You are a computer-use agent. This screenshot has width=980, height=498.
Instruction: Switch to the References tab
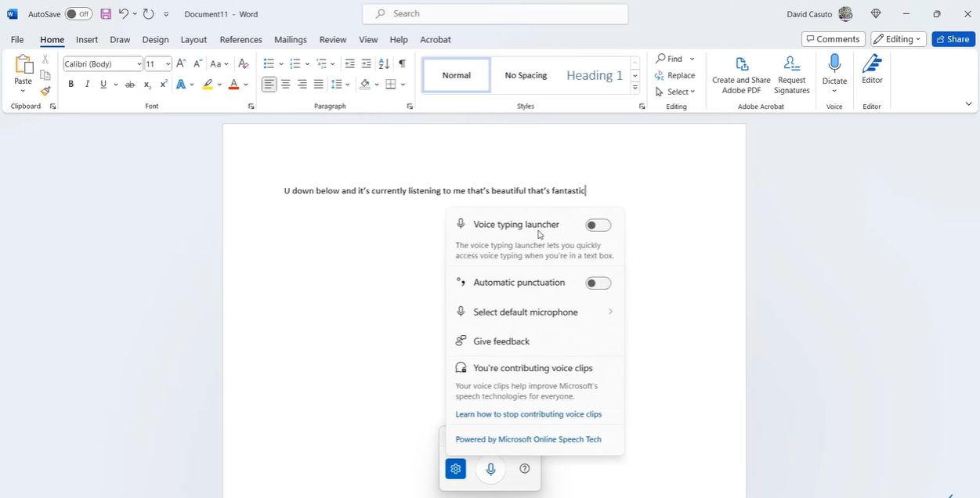point(240,39)
